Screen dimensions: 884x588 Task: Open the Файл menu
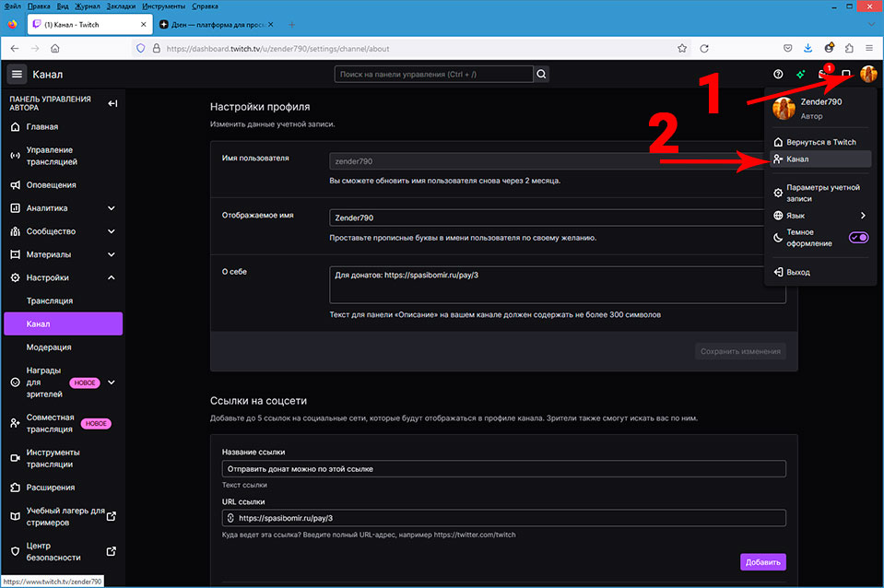coord(12,6)
